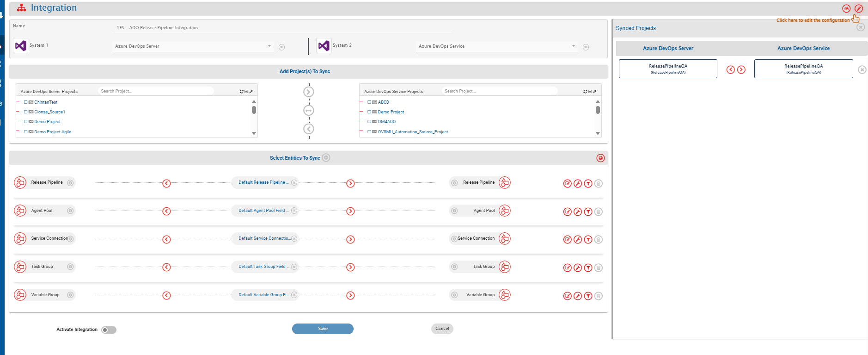Click the delete trash icon in Task Group row
868x355 pixels.
pos(598,268)
